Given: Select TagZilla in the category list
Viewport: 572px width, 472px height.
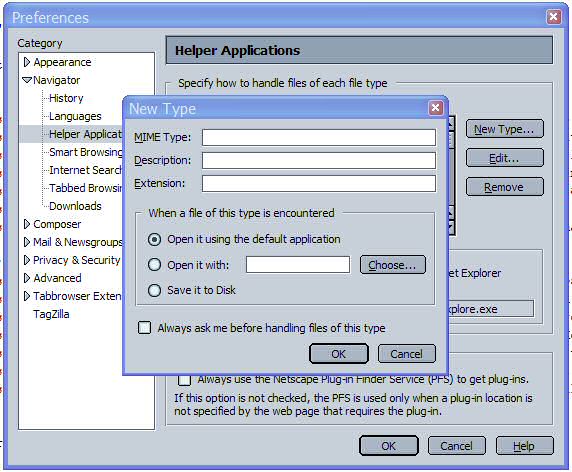Looking at the screenshot, I should (51, 314).
